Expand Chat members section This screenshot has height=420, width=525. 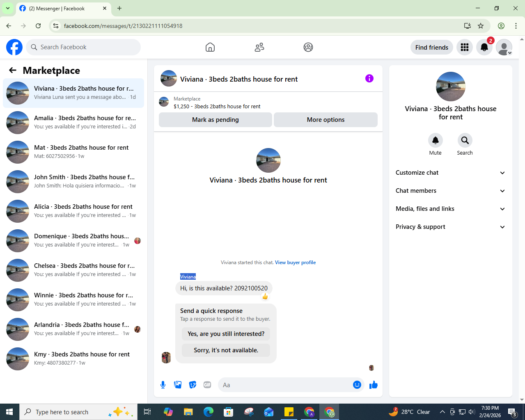(x=451, y=191)
